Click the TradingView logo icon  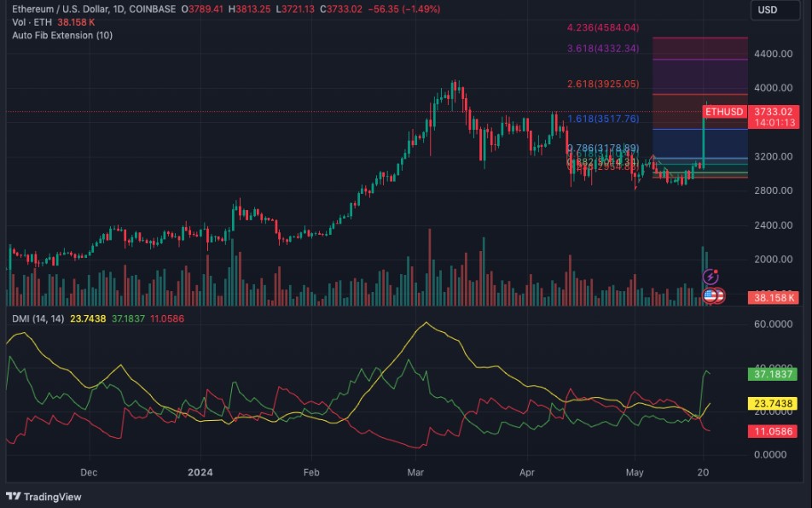click(x=14, y=496)
